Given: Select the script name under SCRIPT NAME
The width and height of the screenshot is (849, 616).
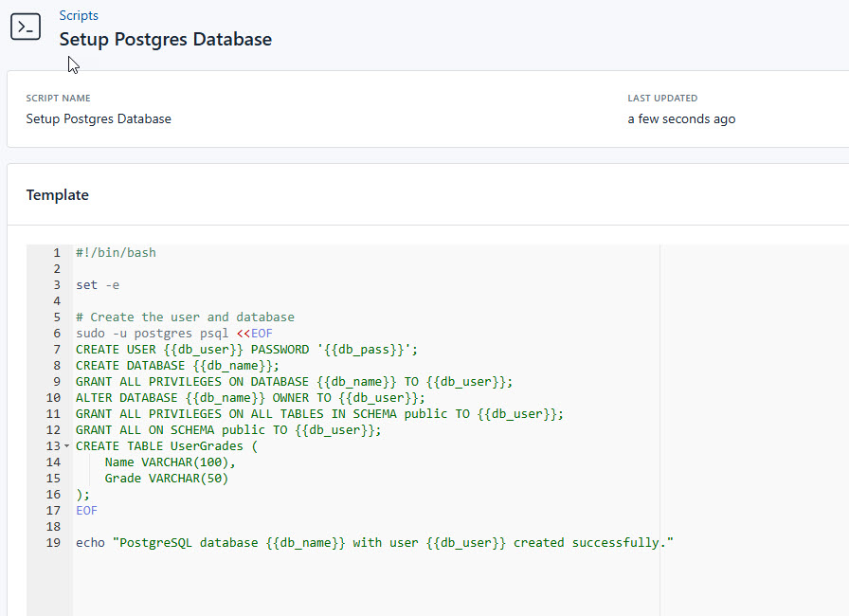Looking at the screenshot, I should 99,118.
